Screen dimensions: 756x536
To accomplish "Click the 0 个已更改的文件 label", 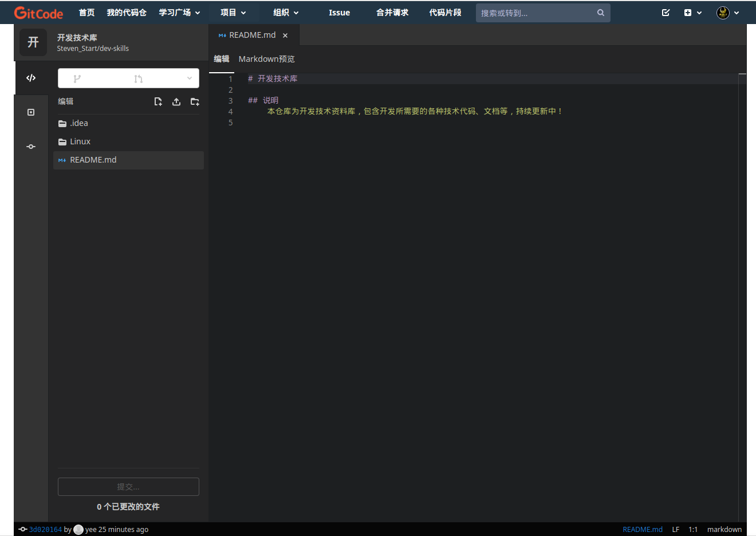I will 128,507.
